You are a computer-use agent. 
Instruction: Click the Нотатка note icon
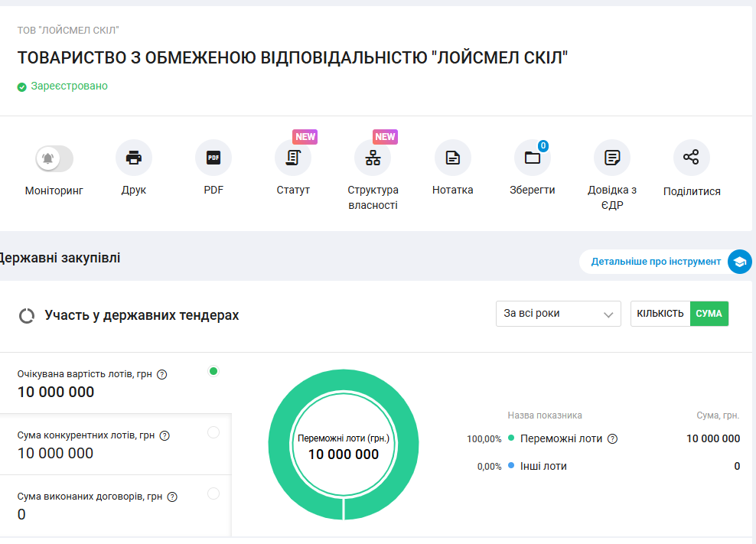(453, 158)
